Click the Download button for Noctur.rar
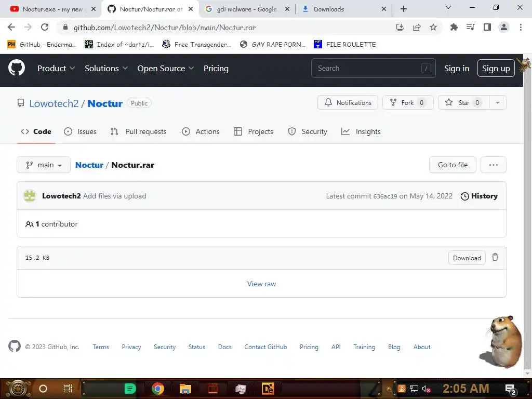This screenshot has height=399, width=532. pyautogui.click(x=467, y=258)
